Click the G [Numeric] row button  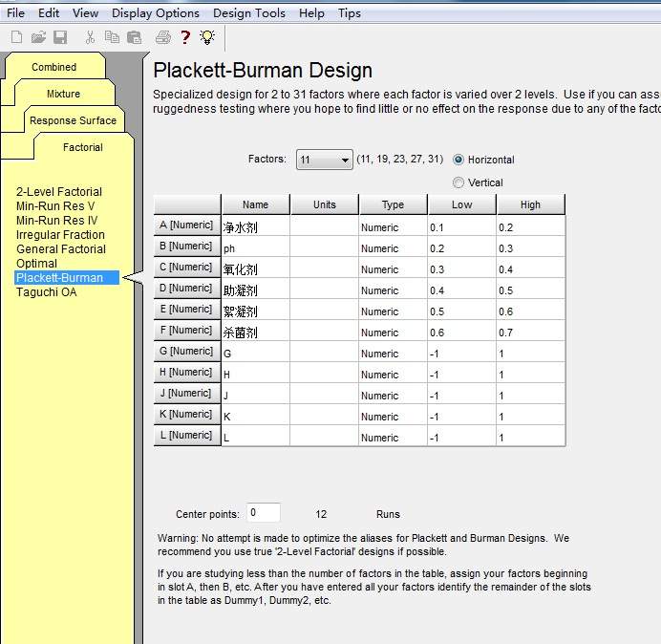186,352
